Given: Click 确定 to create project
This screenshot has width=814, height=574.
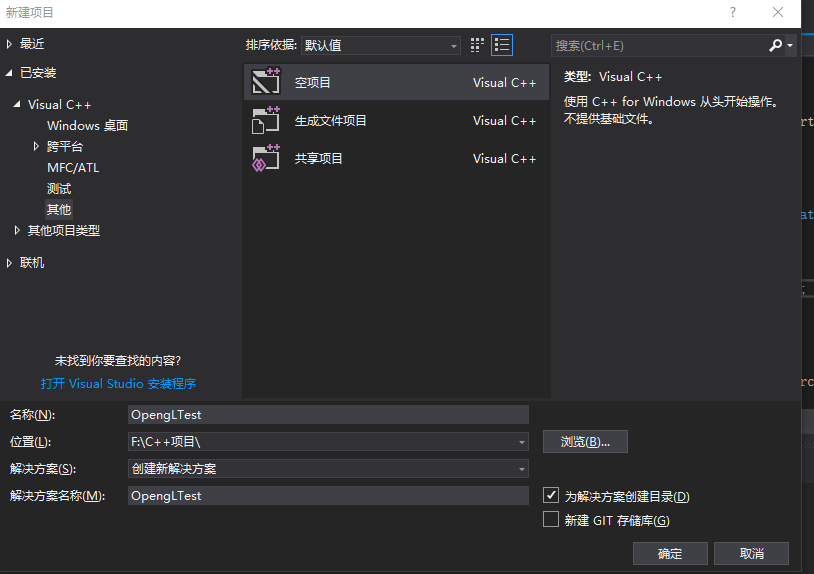Looking at the screenshot, I should [670, 554].
